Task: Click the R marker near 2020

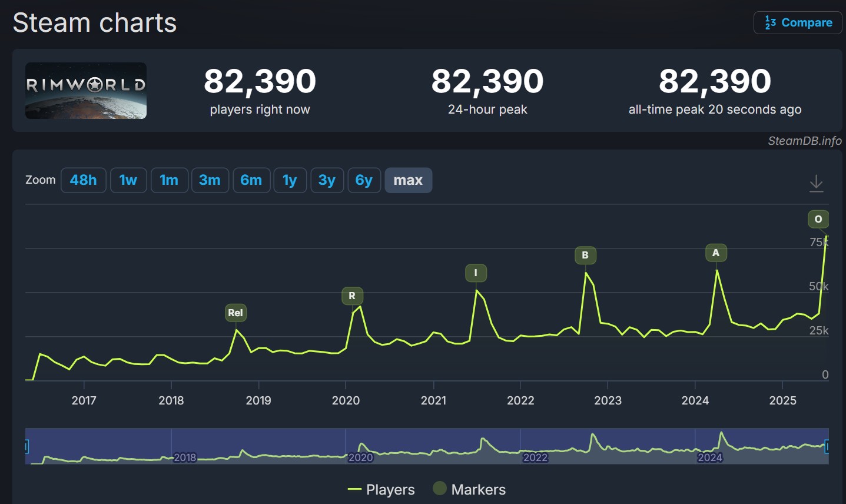Action: coord(352,296)
